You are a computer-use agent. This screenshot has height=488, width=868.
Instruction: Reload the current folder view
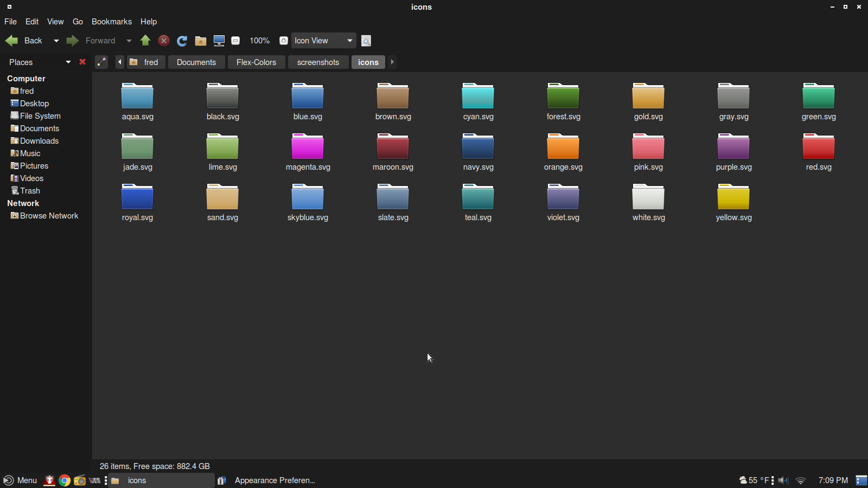pyautogui.click(x=182, y=41)
